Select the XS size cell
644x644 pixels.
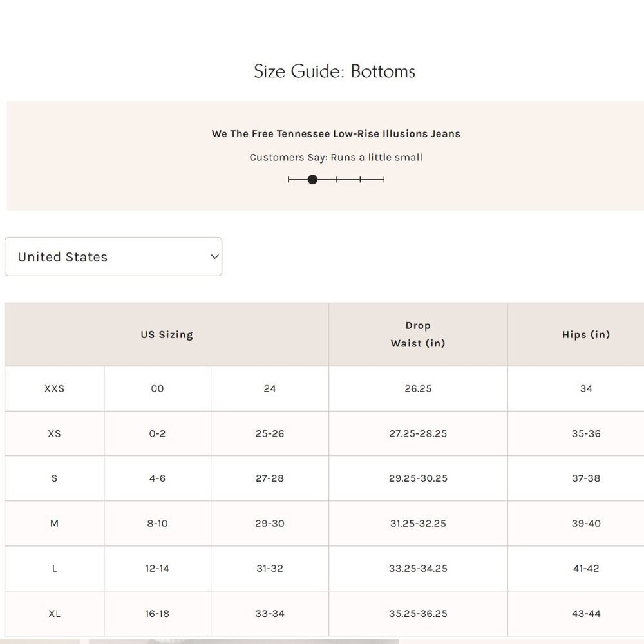[x=55, y=433]
